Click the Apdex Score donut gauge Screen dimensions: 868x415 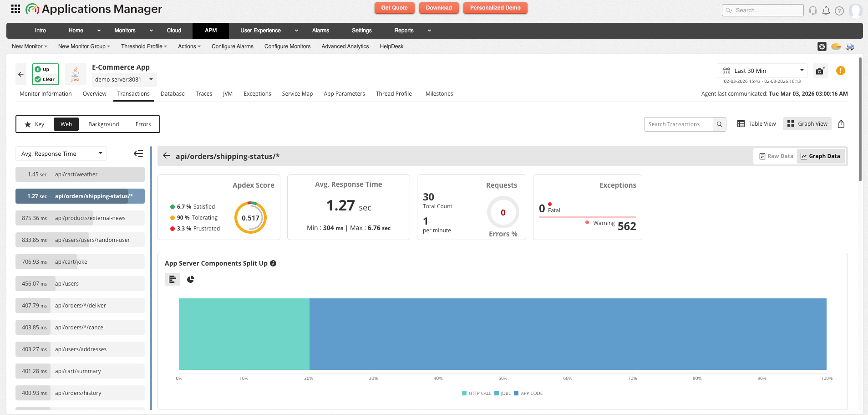point(250,218)
